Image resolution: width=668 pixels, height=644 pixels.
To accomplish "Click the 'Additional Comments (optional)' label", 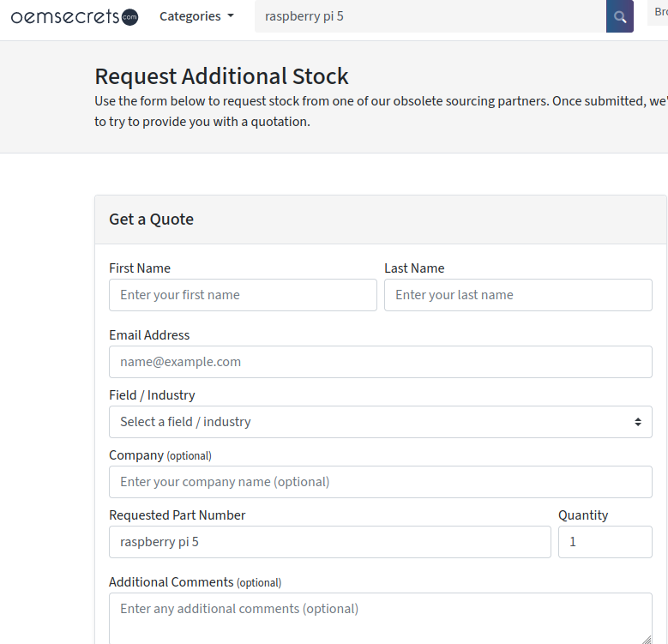I will tap(196, 582).
